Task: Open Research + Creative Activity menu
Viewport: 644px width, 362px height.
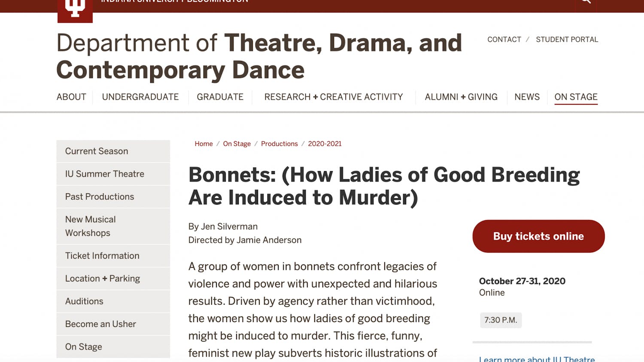Action: click(x=334, y=97)
